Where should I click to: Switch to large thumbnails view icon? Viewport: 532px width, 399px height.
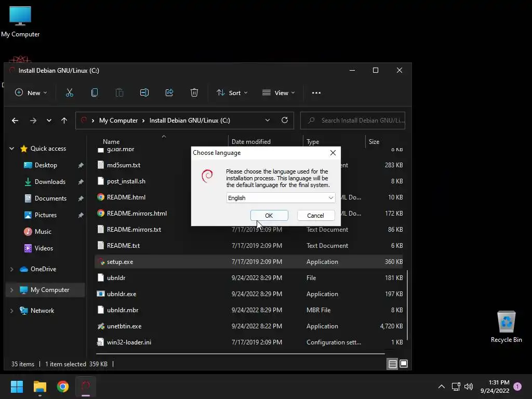[403, 364]
